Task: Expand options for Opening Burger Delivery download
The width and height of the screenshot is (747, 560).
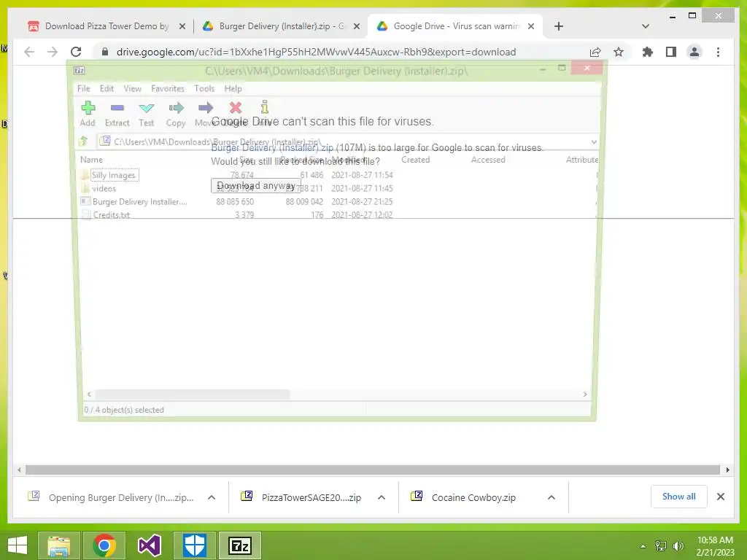Action: 212,497
